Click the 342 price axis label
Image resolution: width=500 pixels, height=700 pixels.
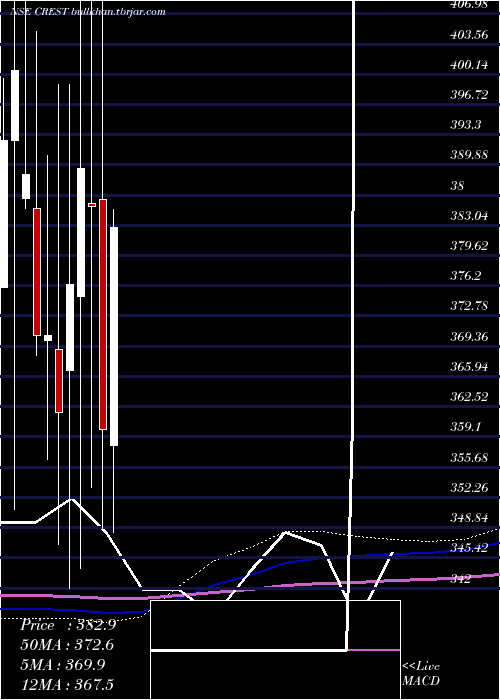pos(461,579)
